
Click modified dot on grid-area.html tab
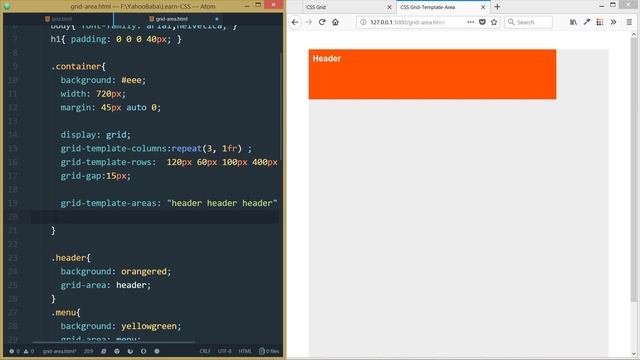[217, 19]
